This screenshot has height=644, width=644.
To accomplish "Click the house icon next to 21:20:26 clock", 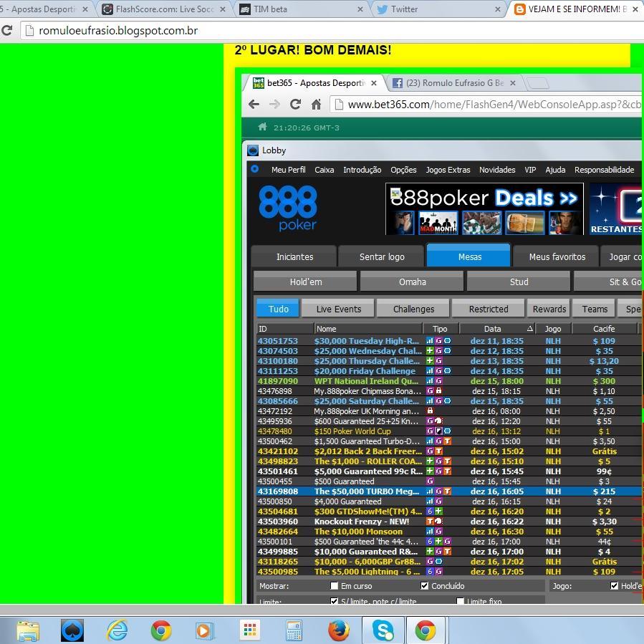I will [262, 127].
